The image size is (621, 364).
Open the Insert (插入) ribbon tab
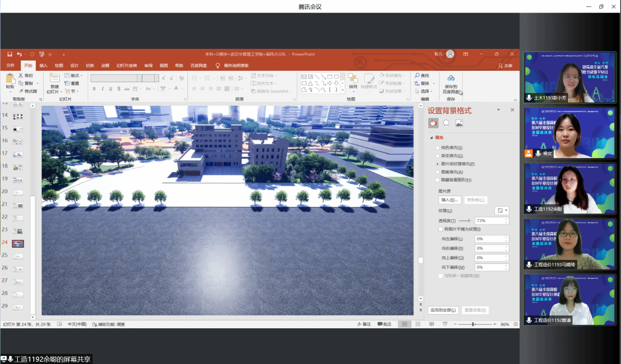pyautogui.click(x=44, y=66)
